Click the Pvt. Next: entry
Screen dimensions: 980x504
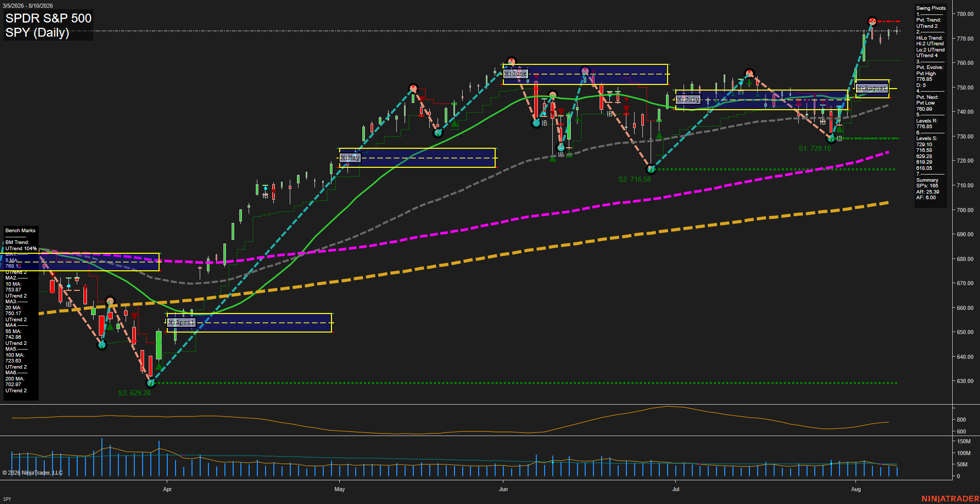(x=927, y=97)
